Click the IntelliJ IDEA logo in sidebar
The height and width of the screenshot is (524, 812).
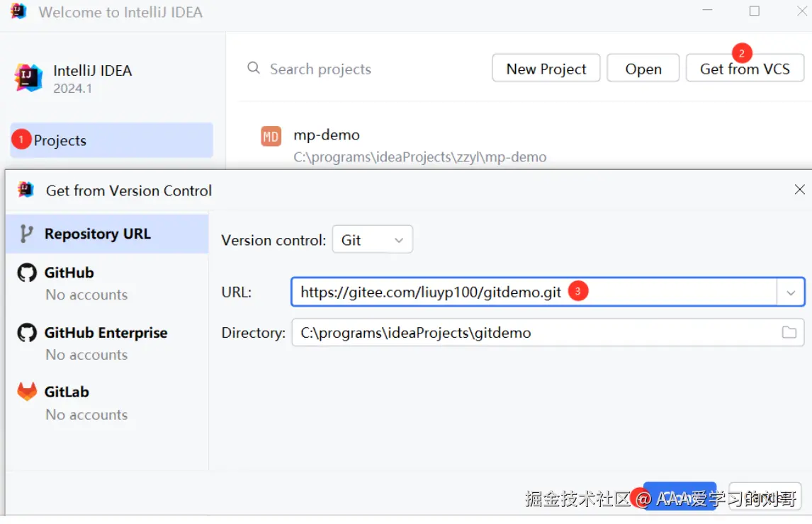[28, 78]
